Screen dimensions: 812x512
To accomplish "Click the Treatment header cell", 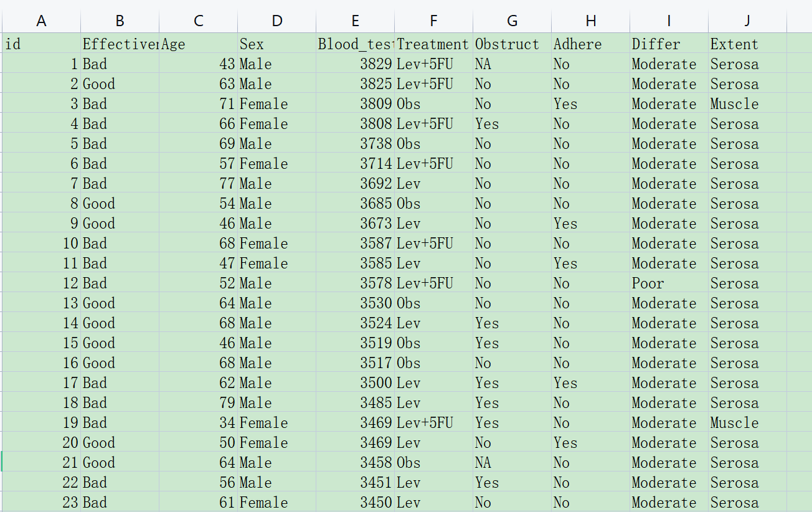I will point(433,44).
